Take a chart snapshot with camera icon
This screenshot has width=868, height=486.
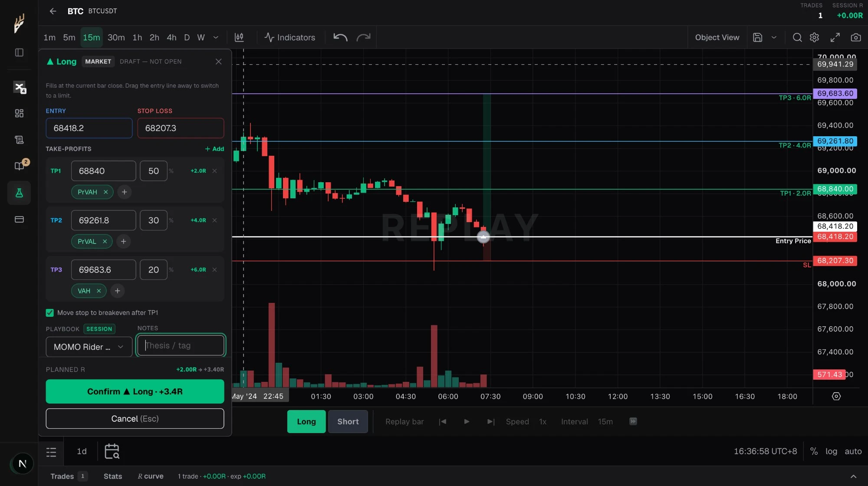(x=855, y=37)
